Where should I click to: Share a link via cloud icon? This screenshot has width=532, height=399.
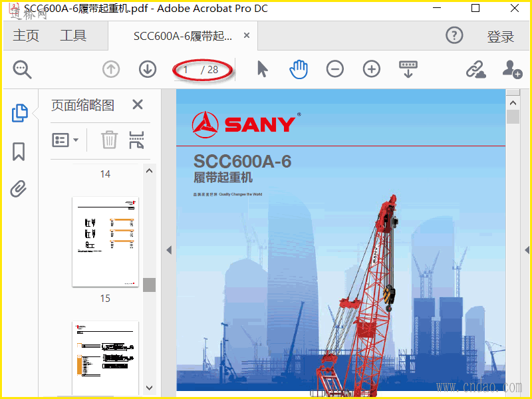475,70
